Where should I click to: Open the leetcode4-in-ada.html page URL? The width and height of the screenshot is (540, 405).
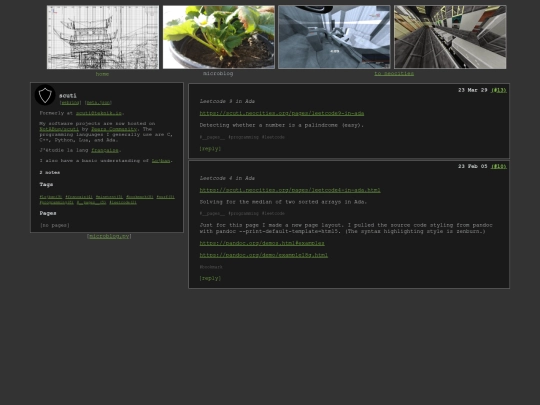pyautogui.click(x=290, y=190)
